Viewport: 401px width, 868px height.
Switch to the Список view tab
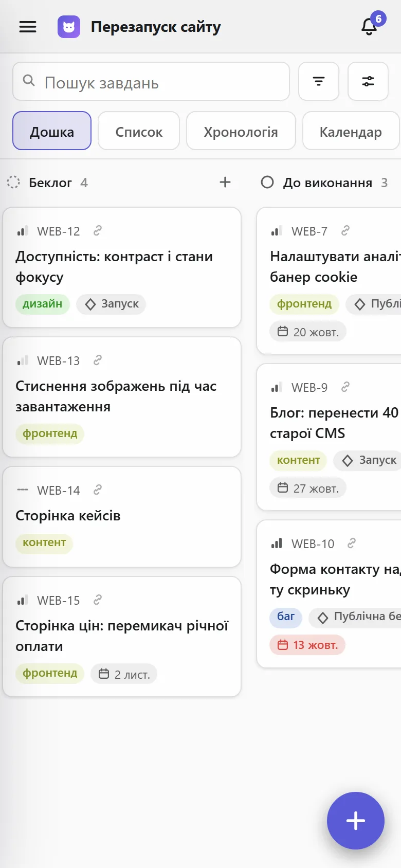coord(139,131)
